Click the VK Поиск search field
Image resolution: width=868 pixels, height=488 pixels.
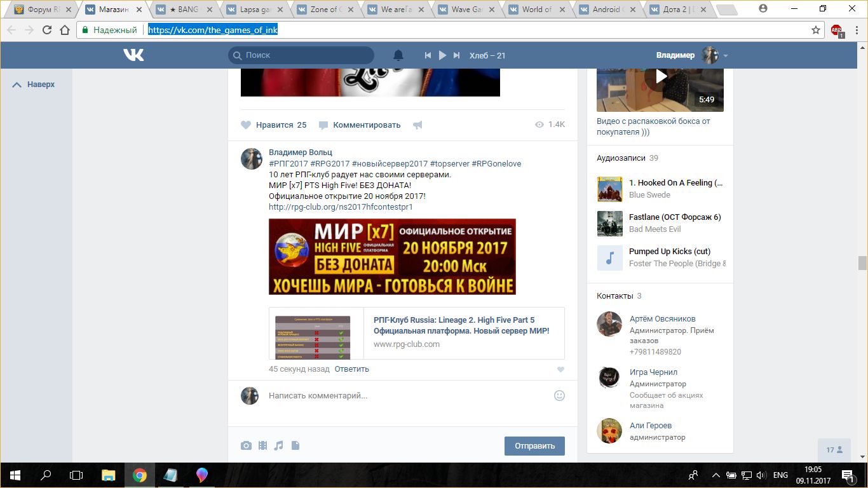[301, 55]
